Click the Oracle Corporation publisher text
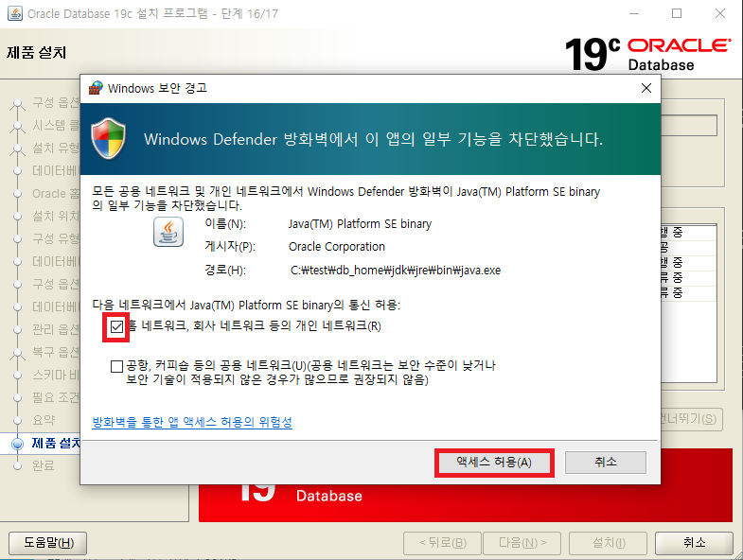The width and height of the screenshot is (743, 560). tap(336, 247)
